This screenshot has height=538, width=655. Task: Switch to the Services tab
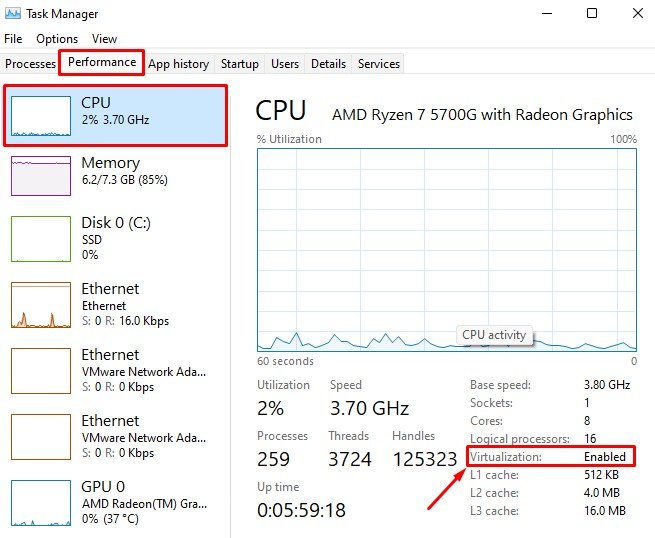pos(379,64)
